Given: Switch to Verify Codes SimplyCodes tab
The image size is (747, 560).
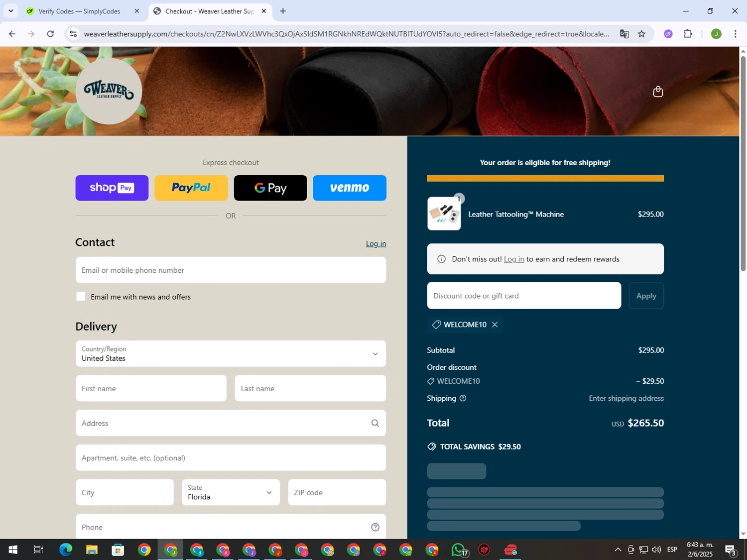Looking at the screenshot, I should pos(79,11).
